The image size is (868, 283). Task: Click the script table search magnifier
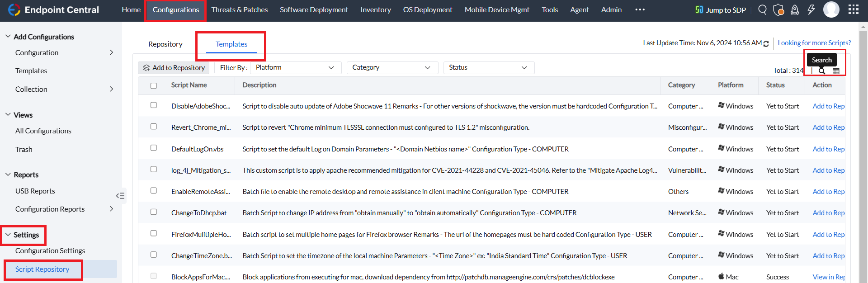pyautogui.click(x=822, y=71)
